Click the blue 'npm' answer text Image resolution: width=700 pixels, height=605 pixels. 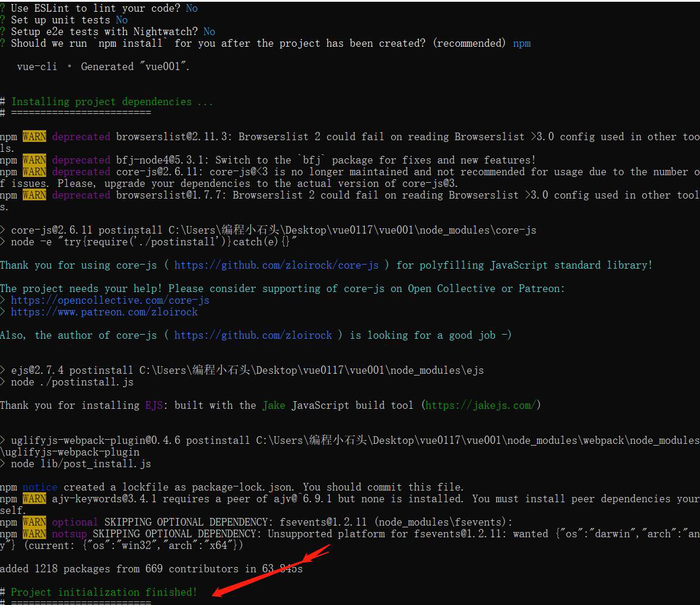point(522,43)
